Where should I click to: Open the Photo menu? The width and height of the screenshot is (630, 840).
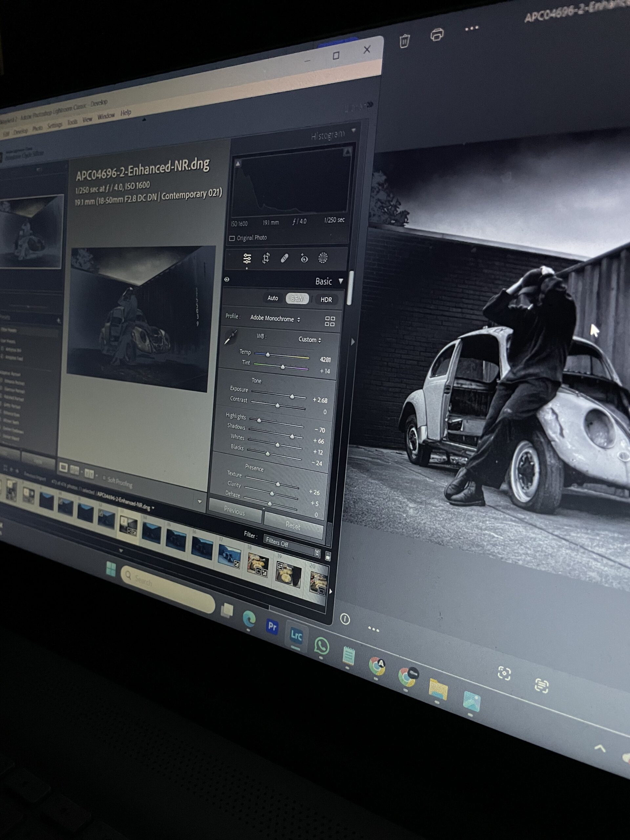37,128
